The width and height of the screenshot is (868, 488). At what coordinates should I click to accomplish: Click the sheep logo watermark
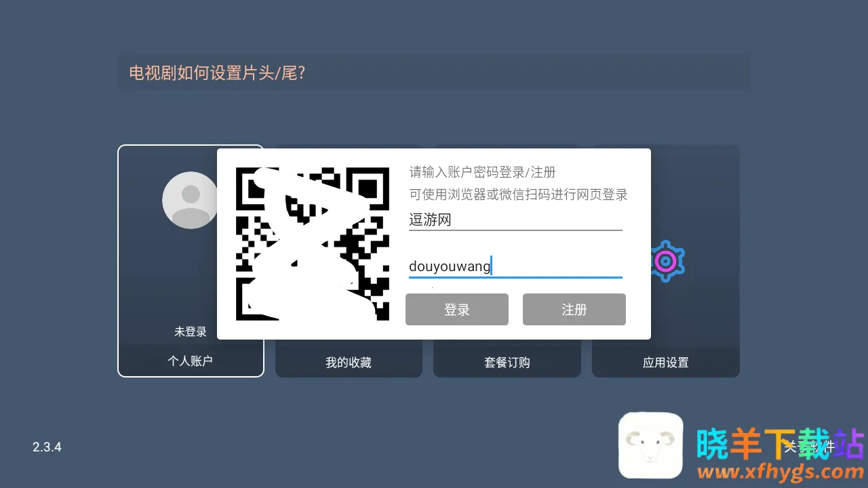click(x=650, y=445)
